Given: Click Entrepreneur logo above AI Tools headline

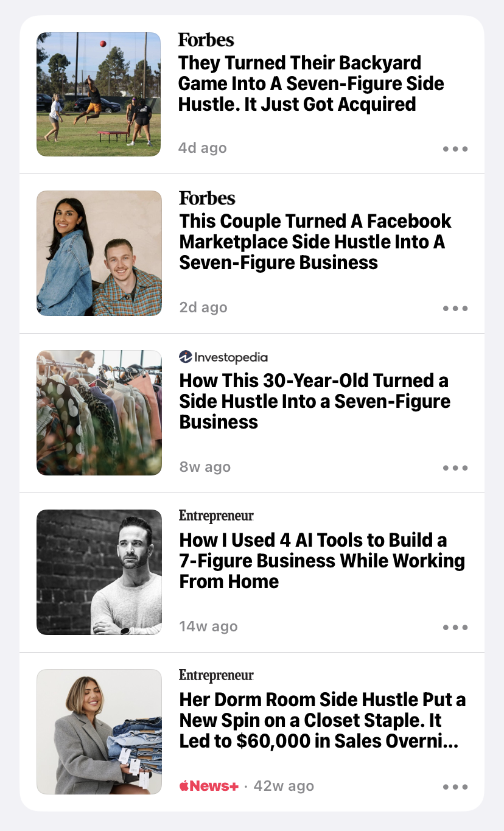Looking at the screenshot, I should pos(216,516).
